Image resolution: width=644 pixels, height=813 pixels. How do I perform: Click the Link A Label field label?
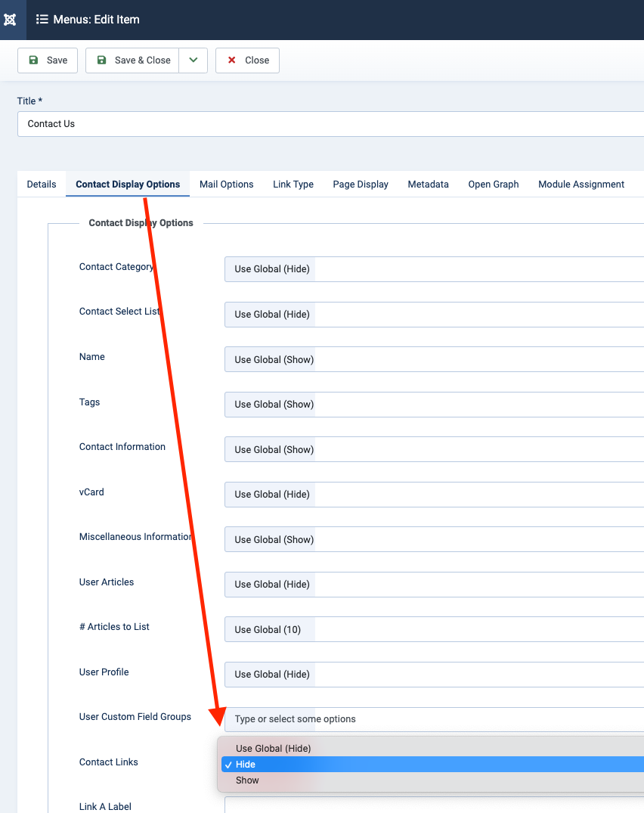105,806
